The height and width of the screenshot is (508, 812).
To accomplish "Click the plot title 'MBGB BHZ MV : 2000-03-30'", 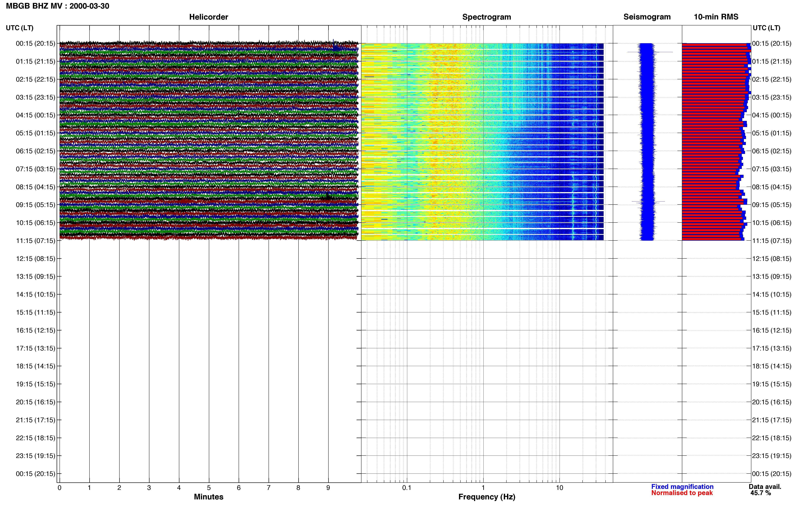I will point(57,6).
